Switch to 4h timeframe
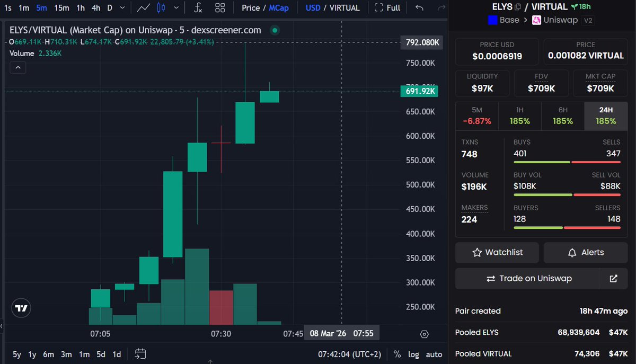Viewport: 636px width, 364px height. 96,8
